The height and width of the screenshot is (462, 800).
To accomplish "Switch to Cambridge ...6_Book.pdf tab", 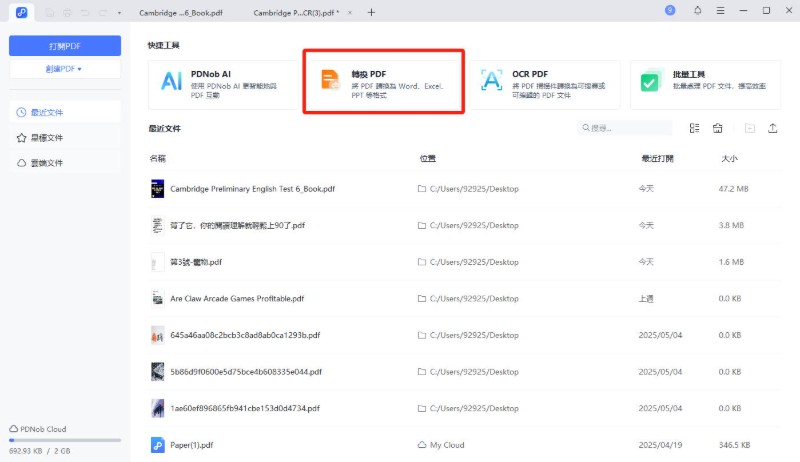I will pos(181,13).
